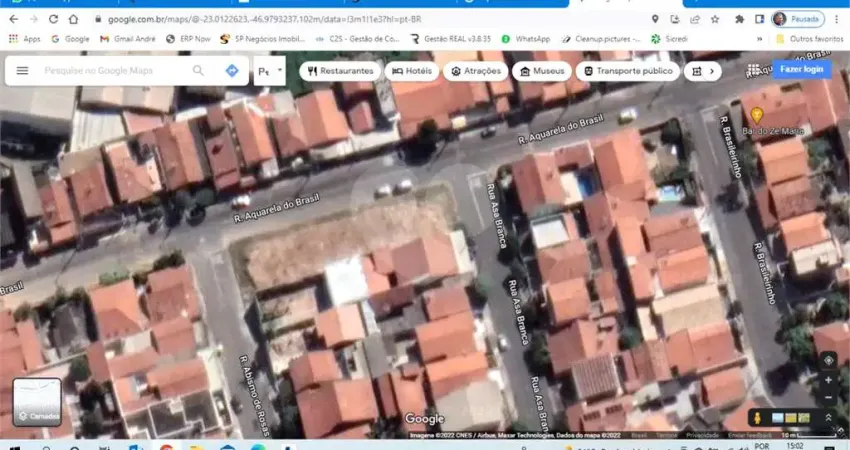Click the location permission pin icon
850x450 pixels.
tap(655, 19)
